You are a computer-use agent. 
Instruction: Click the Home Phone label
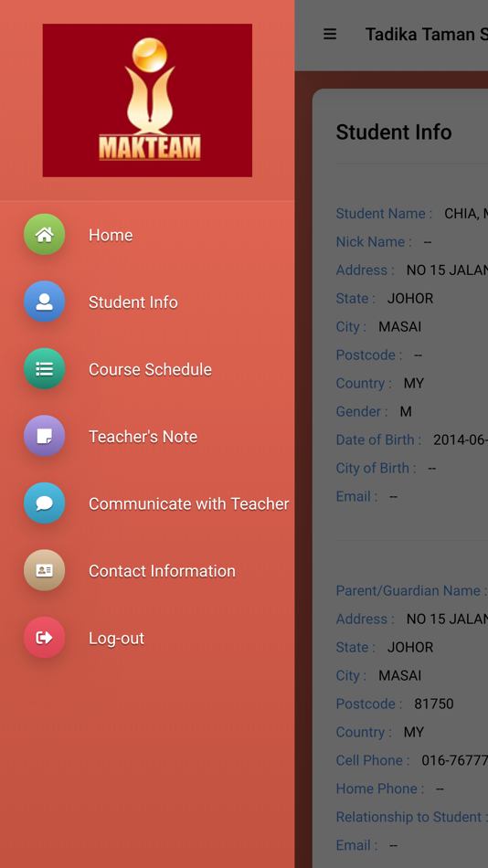[380, 788]
